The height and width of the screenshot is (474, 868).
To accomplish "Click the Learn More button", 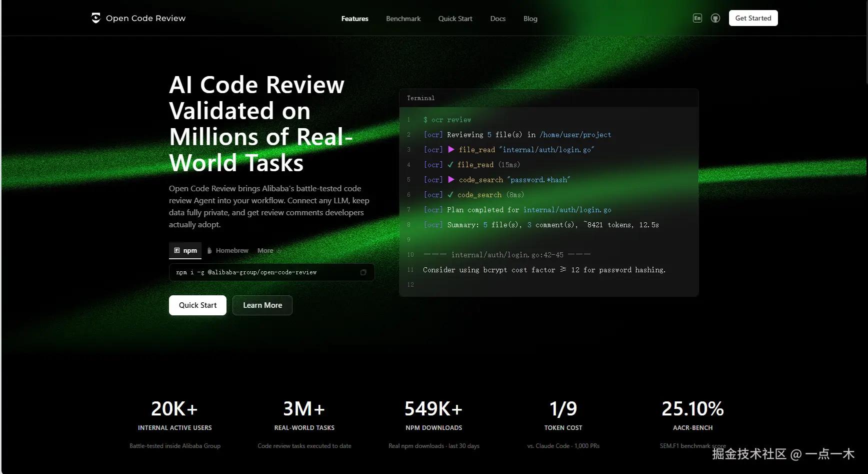I will (x=262, y=305).
